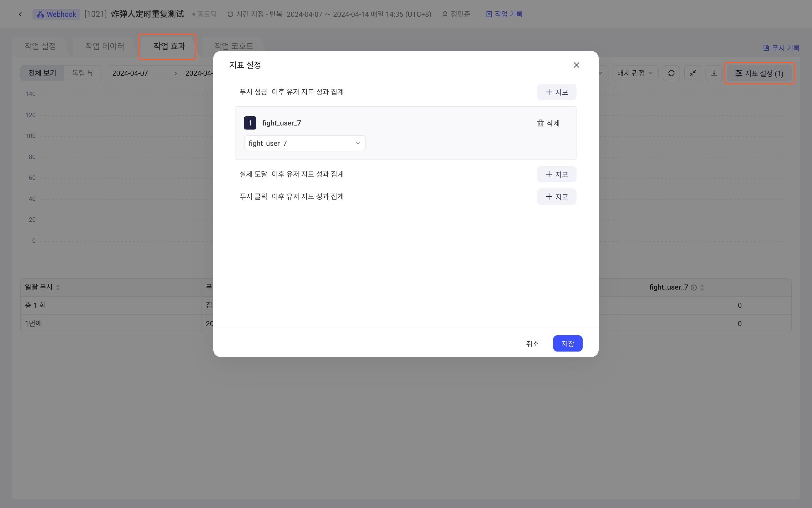Open 지표 설정 (1) button
This screenshot has height=508, width=812.
coord(759,73)
